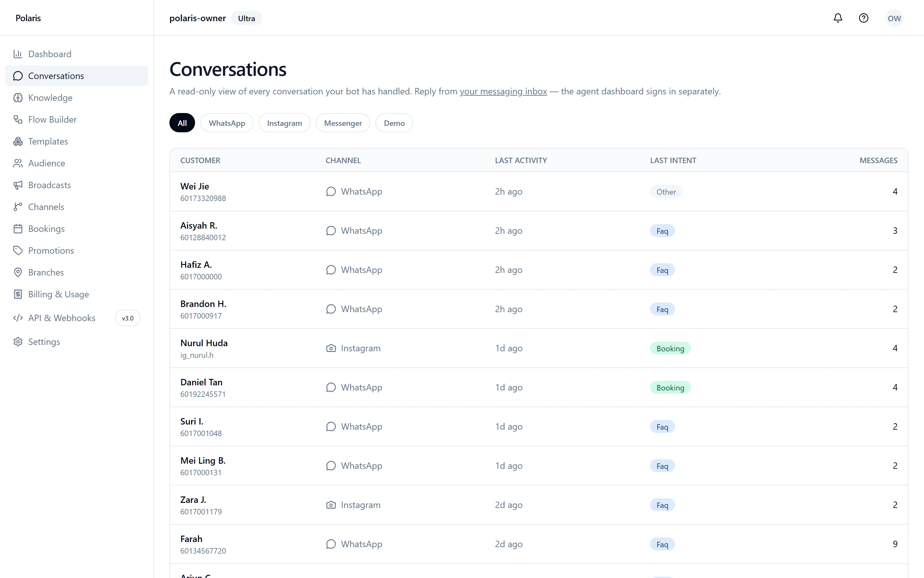
Task: Open Daniel Tan's conversation
Action: coord(539,387)
